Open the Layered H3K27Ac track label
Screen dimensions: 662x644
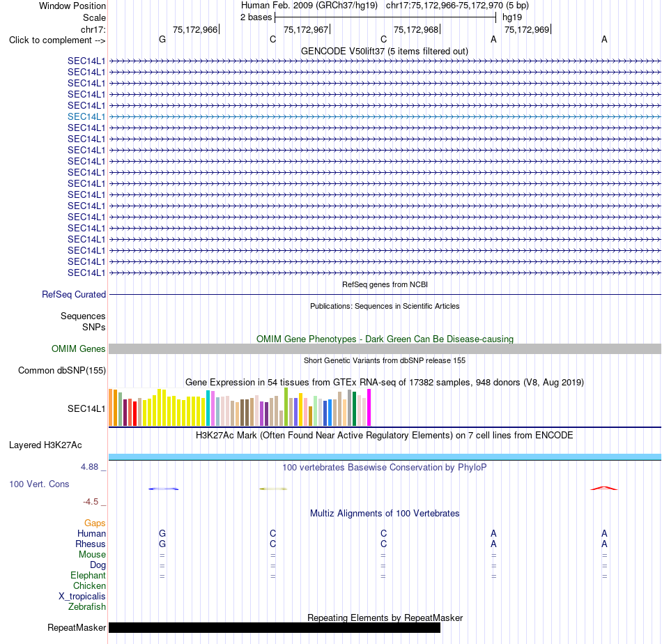tap(45, 445)
